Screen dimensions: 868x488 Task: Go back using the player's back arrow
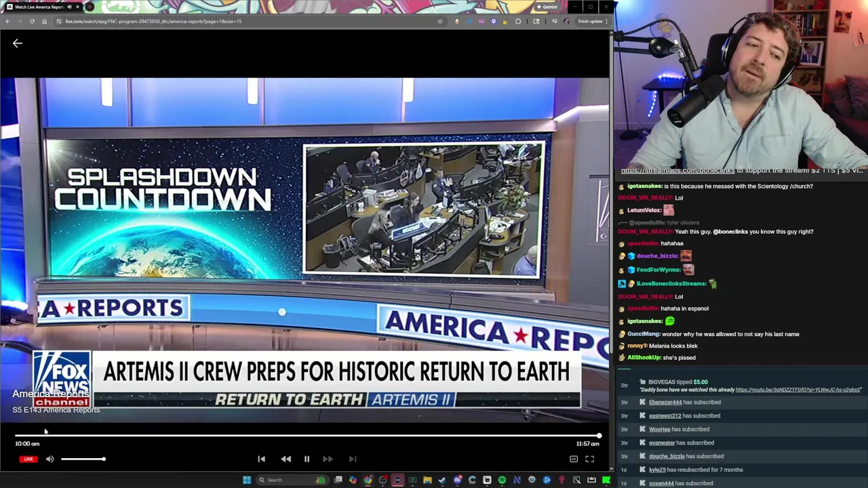[18, 43]
